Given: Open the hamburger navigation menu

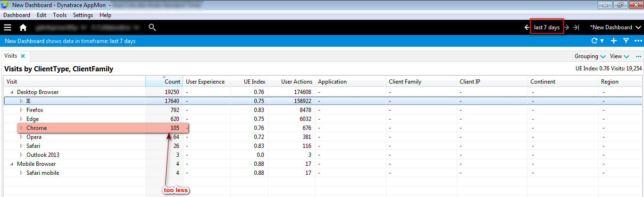Looking at the screenshot, I should tap(8, 27).
